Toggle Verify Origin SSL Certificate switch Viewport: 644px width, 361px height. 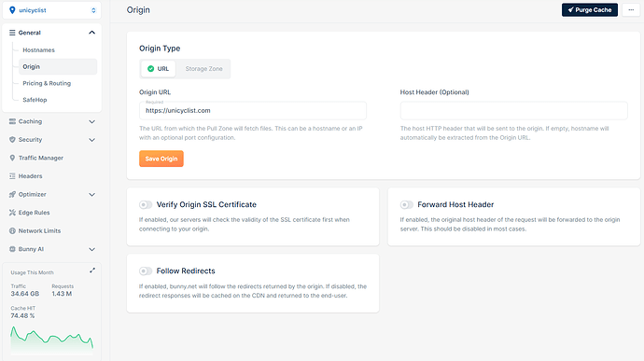pyautogui.click(x=146, y=204)
